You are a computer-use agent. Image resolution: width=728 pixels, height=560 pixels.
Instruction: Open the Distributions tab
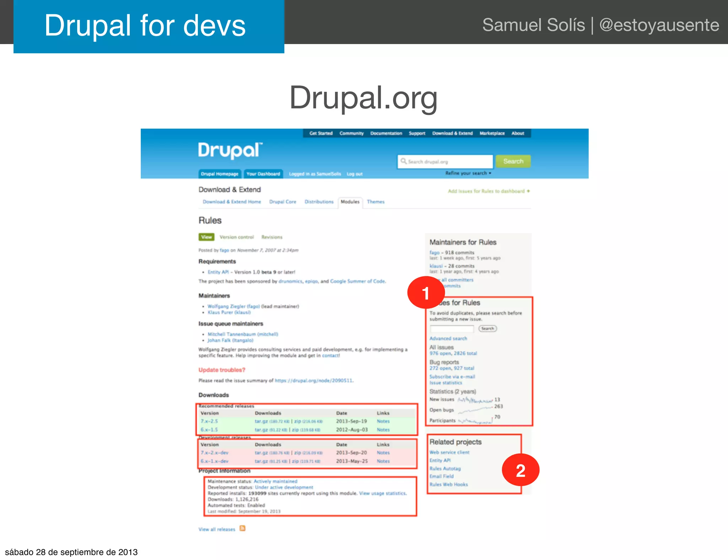[x=319, y=201]
